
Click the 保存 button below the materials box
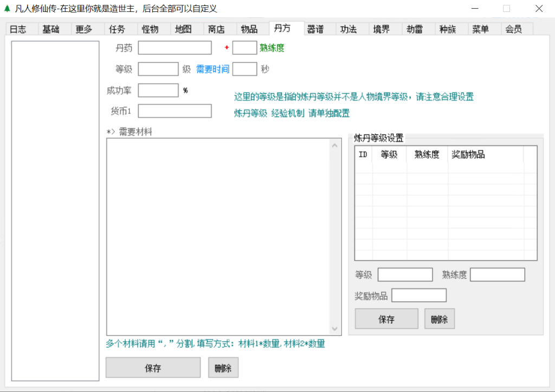(x=153, y=368)
